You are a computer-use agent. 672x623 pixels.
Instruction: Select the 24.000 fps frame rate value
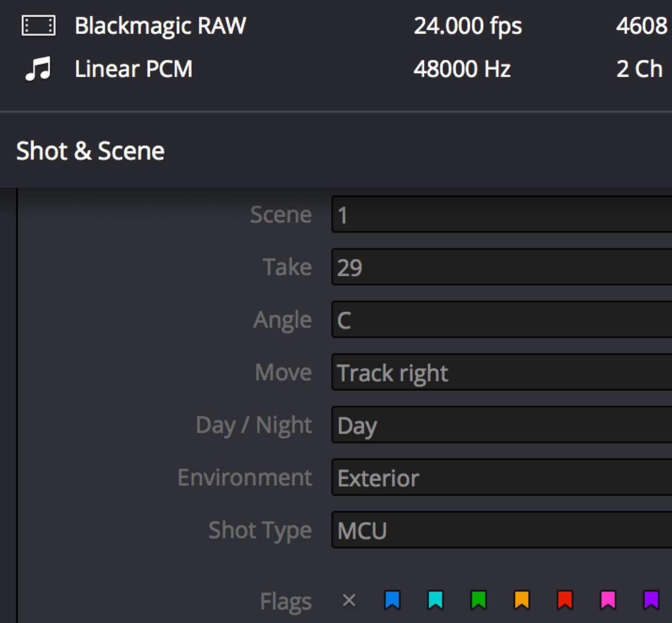[x=468, y=26]
